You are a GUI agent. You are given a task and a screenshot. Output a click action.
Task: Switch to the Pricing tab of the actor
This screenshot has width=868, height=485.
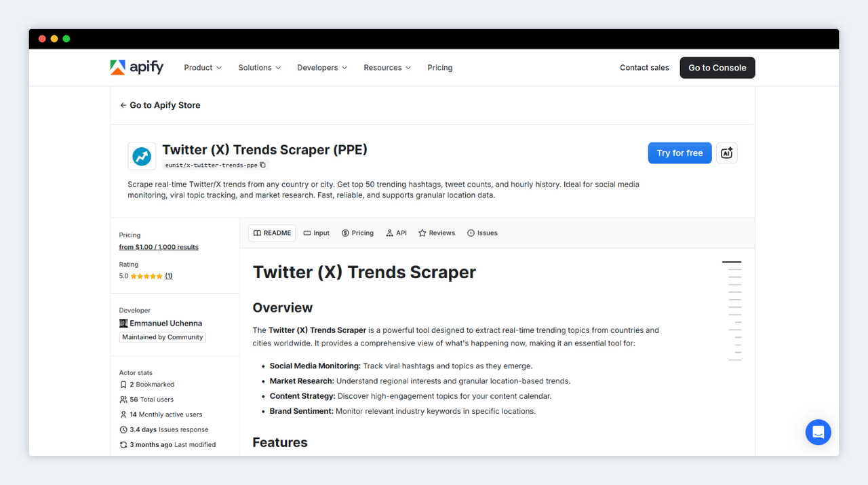pyautogui.click(x=358, y=233)
